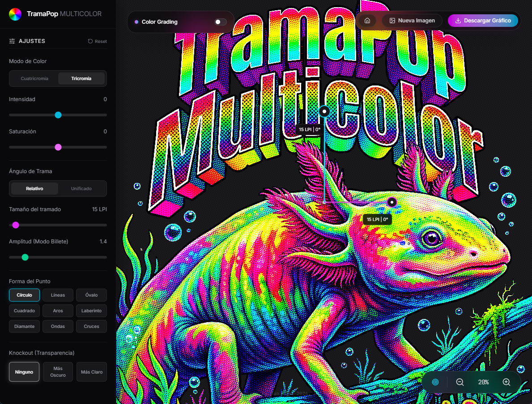532x404 pixels.
Task: Set Knockout to Ninguno
Action: pos(24,372)
